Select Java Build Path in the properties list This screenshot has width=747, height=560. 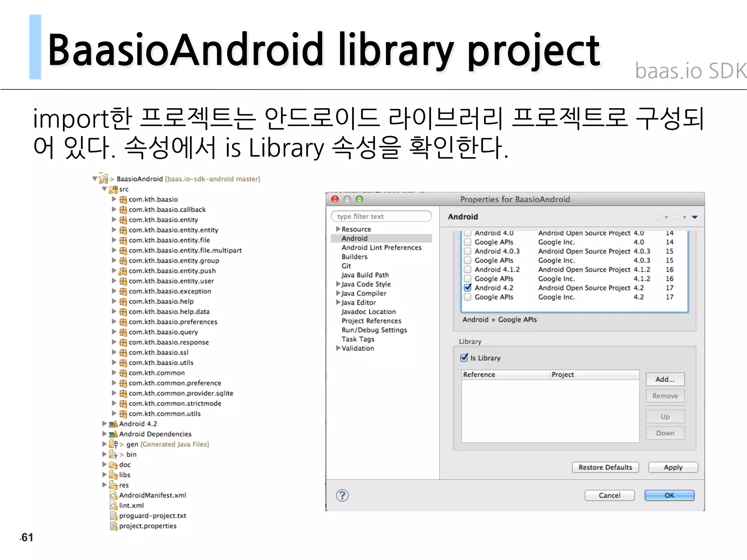coord(365,275)
